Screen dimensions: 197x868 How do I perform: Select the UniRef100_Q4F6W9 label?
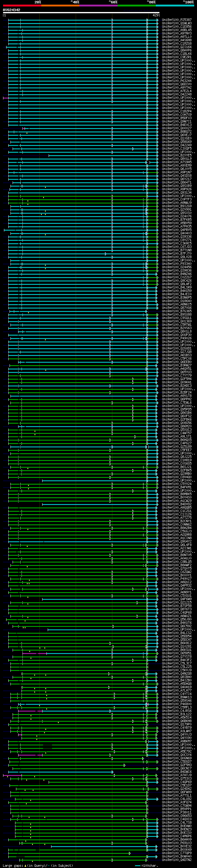tap(177, 599)
